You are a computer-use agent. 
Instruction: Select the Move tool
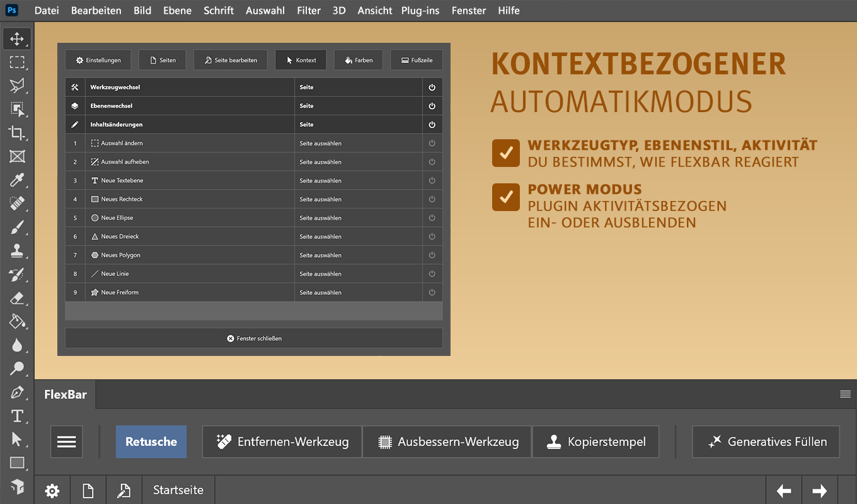17,38
